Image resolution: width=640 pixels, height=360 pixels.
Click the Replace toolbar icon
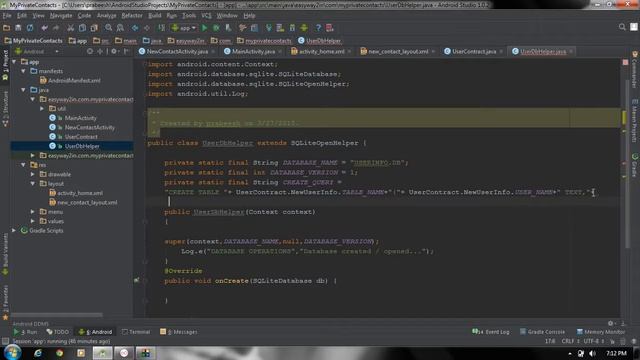pos(120,28)
